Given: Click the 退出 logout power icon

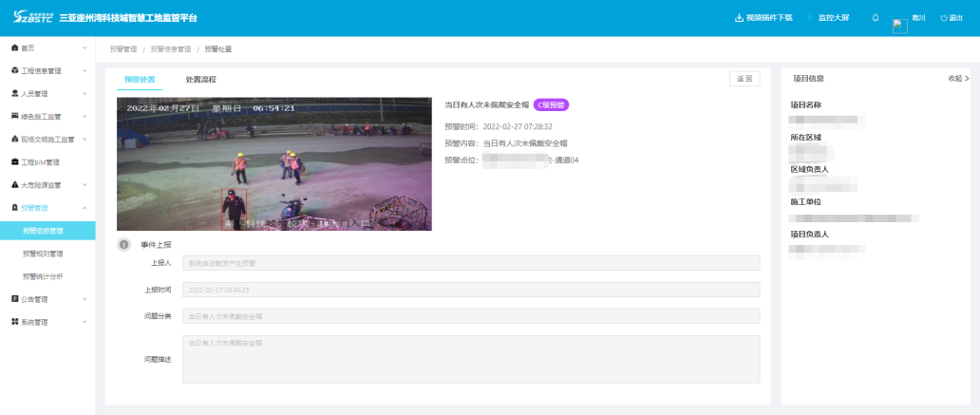Looking at the screenshot, I should (944, 18).
